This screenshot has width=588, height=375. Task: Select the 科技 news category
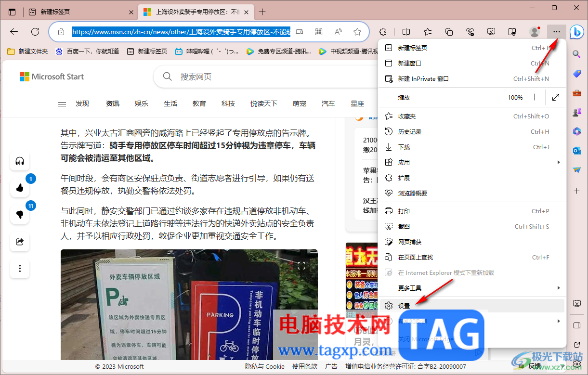point(228,103)
